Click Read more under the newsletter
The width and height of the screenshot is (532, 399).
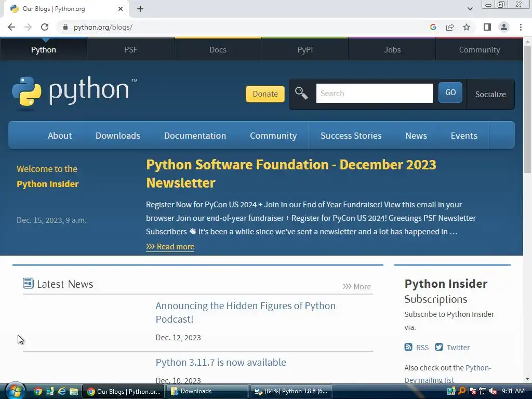pyautogui.click(x=170, y=246)
